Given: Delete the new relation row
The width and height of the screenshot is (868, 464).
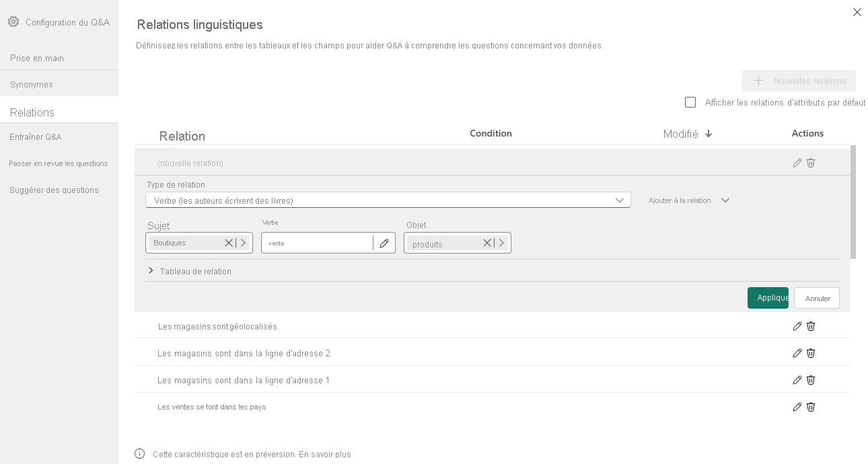Looking at the screenshot, I should pyautogui.click(x=811, y=163).
